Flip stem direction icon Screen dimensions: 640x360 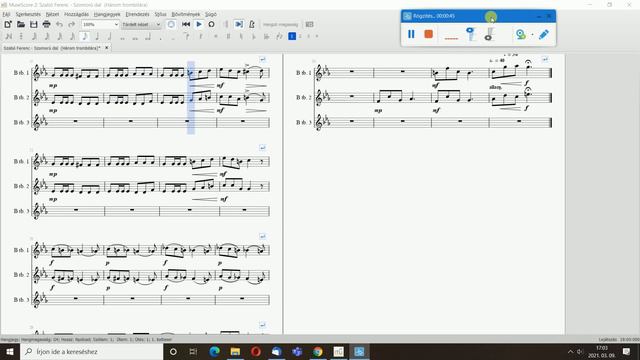(280, 36)
